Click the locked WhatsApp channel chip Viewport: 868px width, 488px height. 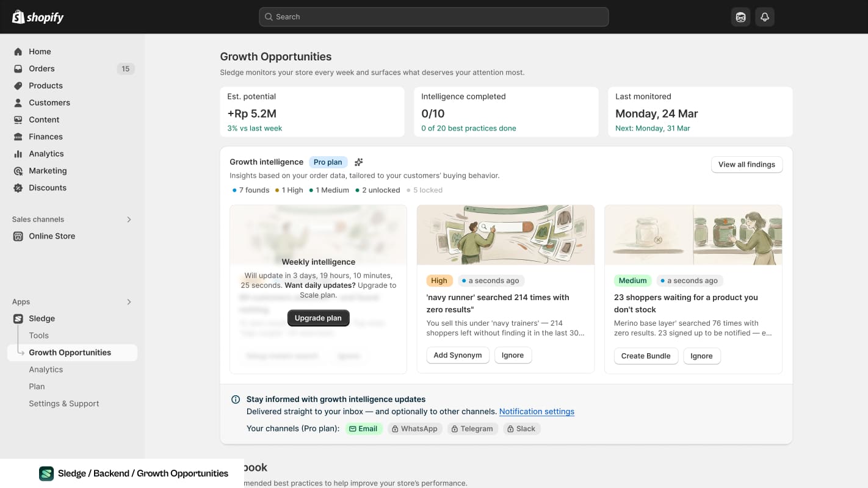coord(414,429)
